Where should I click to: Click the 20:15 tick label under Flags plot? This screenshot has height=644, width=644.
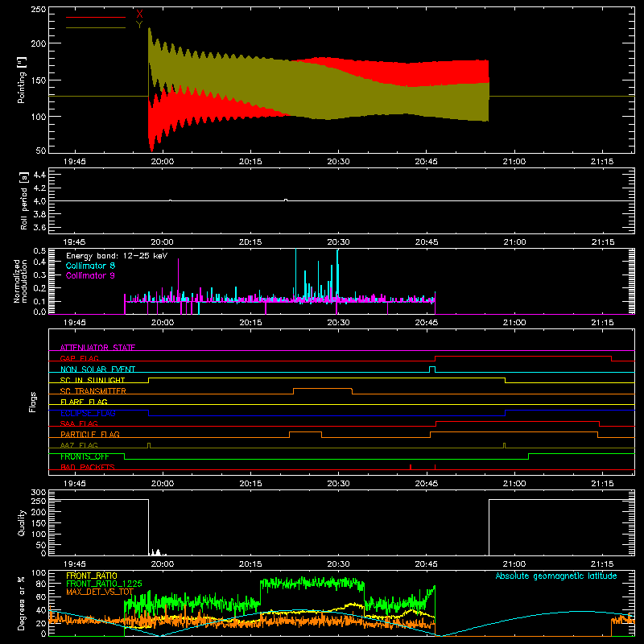click(x=250, y=484)
